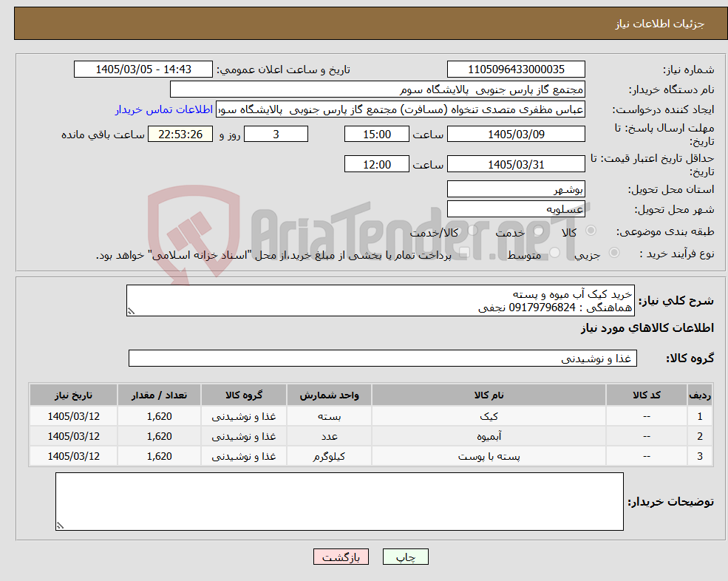
Task: Click the واحد شمارش column header
Action: point(329,395)
